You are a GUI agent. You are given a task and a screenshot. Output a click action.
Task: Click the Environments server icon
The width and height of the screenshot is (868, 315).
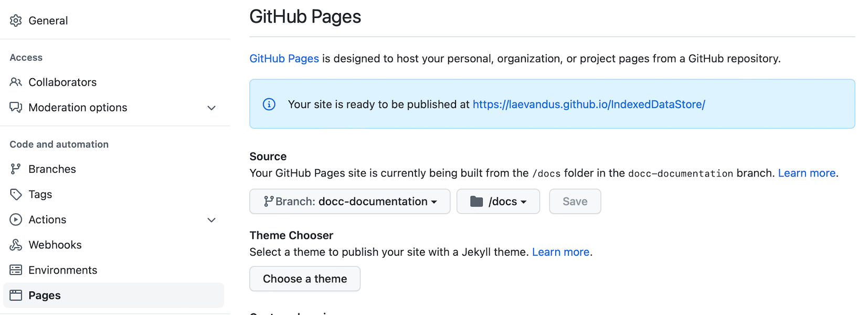click(x=16, y=270)
